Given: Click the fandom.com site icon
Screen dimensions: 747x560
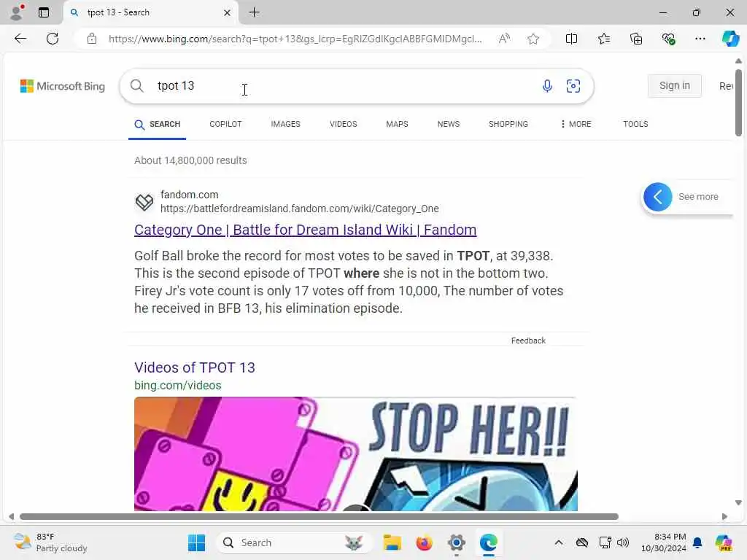Looking at the screenshot, I should click(x=144, y=202).
